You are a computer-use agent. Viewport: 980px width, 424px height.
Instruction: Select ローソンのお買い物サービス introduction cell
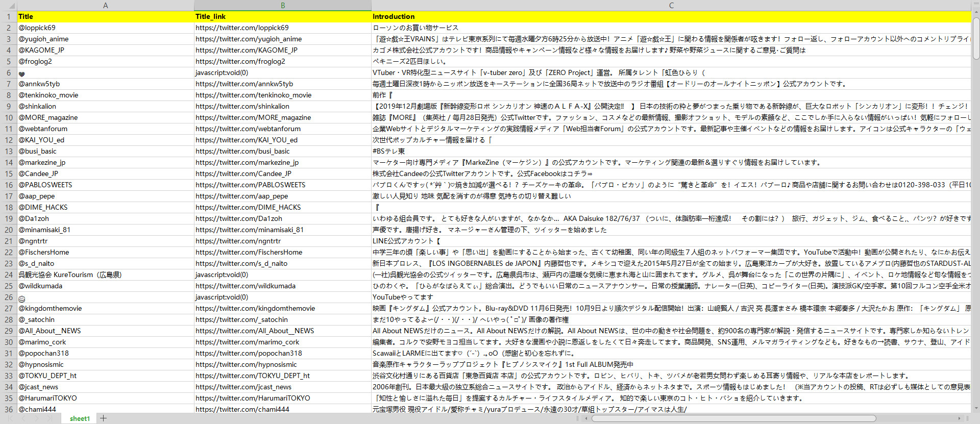coord(671,28)
